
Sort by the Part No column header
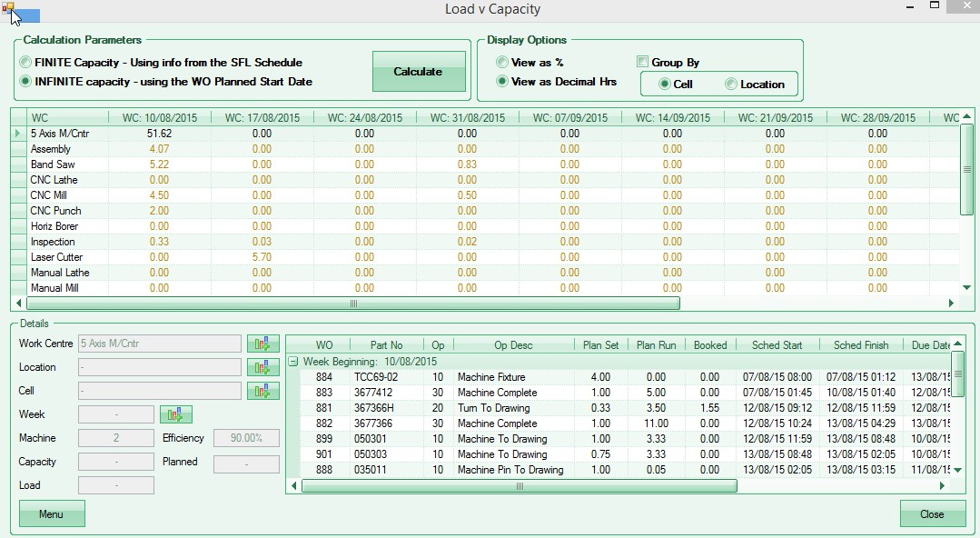pyautogui.click(x=386, y=345)
